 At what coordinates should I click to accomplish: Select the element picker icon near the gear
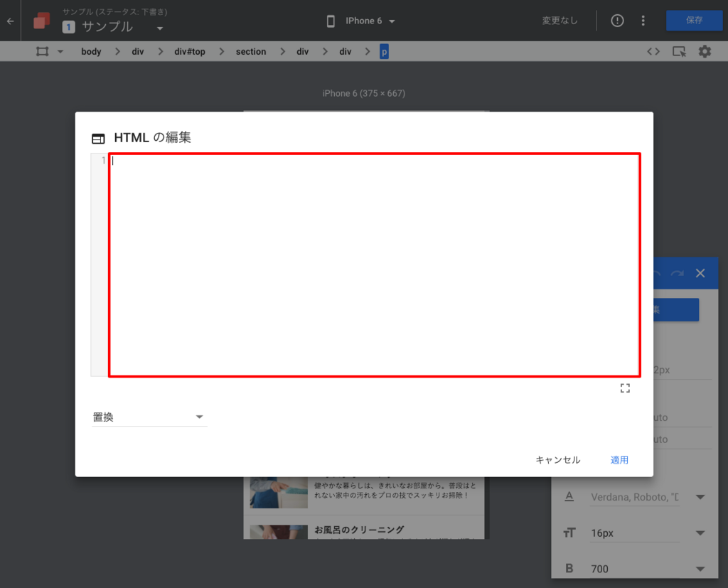point(678,51)
